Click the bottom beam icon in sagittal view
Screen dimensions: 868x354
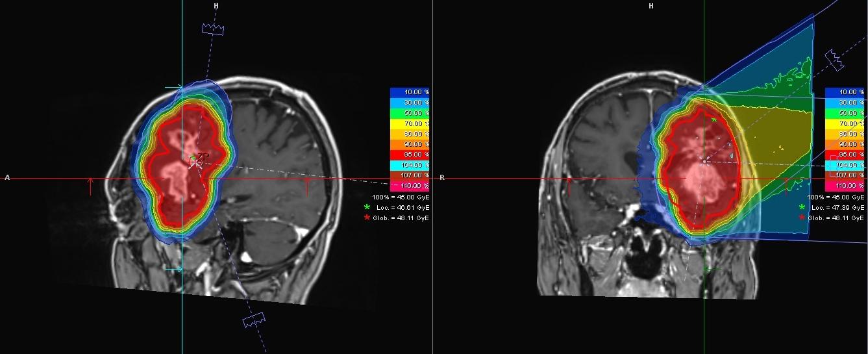click(253, 320)
